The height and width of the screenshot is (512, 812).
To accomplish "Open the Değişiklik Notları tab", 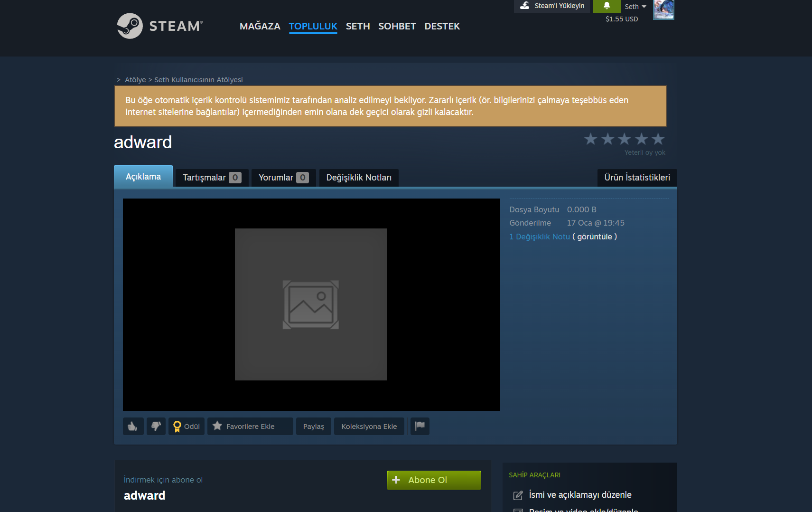I will tap(359, 178).
